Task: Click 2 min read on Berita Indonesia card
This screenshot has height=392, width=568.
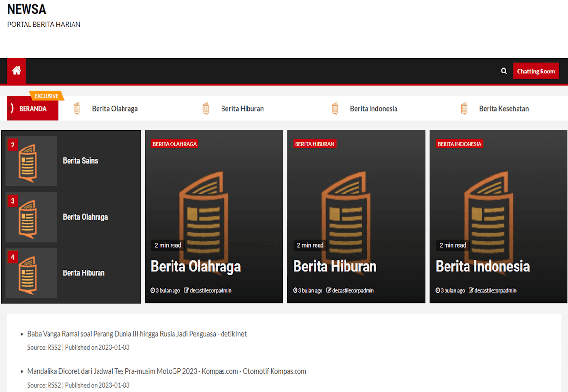Action: (452, 245)
